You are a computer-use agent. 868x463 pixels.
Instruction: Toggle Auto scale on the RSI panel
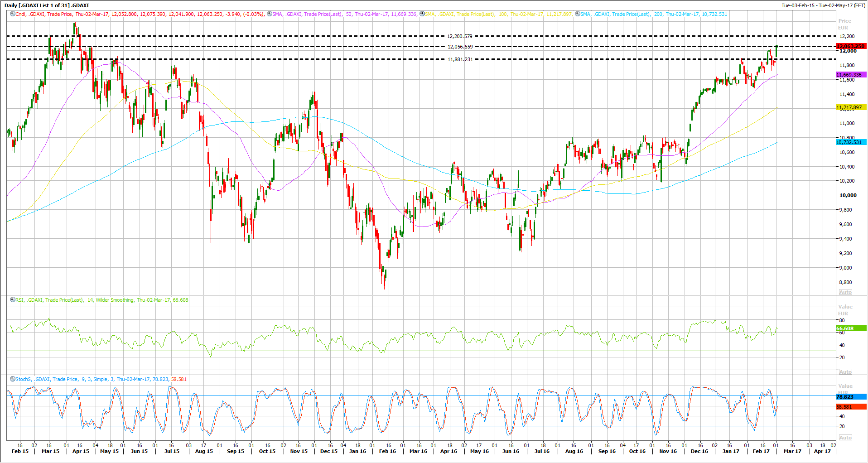845,372
